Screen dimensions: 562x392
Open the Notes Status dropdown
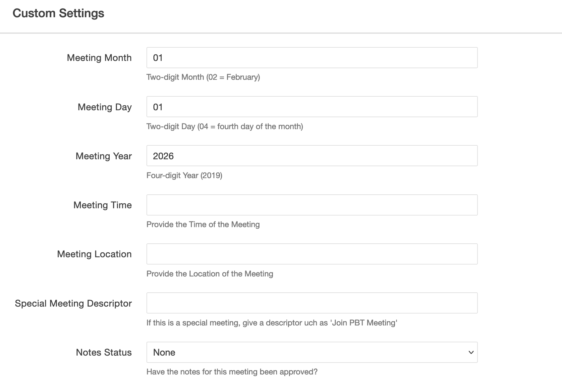312,352
